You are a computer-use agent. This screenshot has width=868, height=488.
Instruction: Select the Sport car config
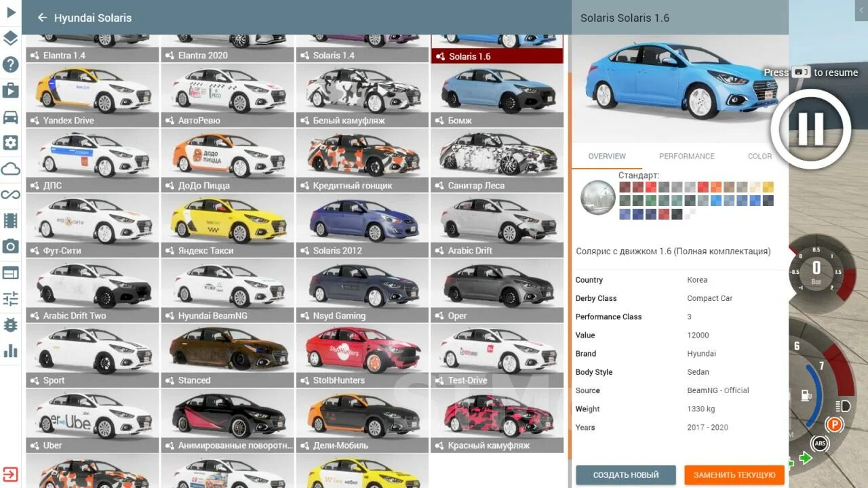pos(92,356)
